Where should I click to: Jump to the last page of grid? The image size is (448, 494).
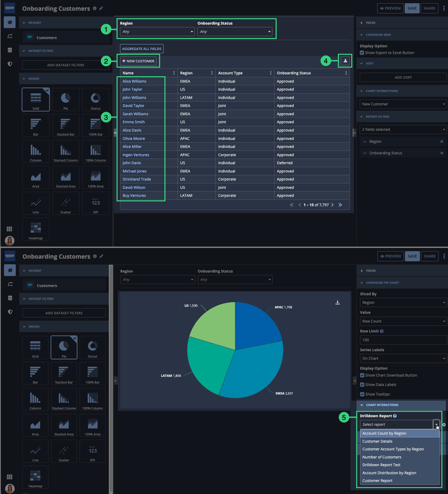click(x=340, y=205)
